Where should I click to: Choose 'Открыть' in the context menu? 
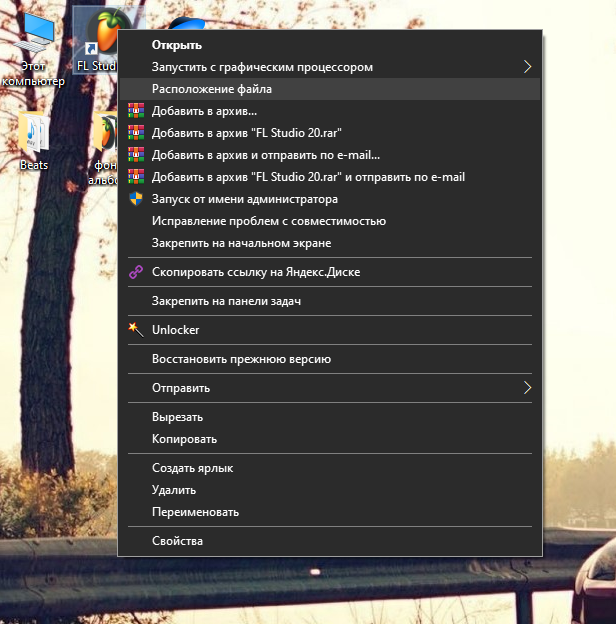click(329, 45)
